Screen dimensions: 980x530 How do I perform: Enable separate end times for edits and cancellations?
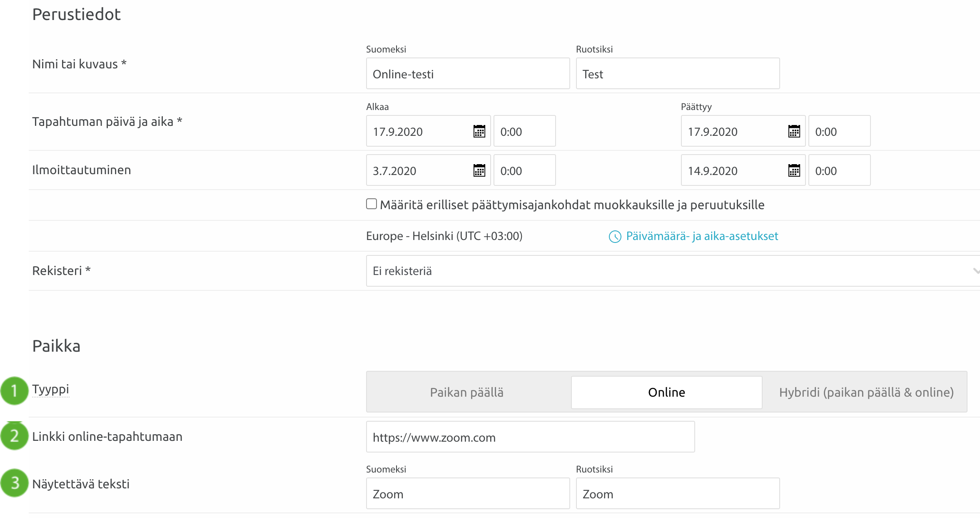[372, 204]
